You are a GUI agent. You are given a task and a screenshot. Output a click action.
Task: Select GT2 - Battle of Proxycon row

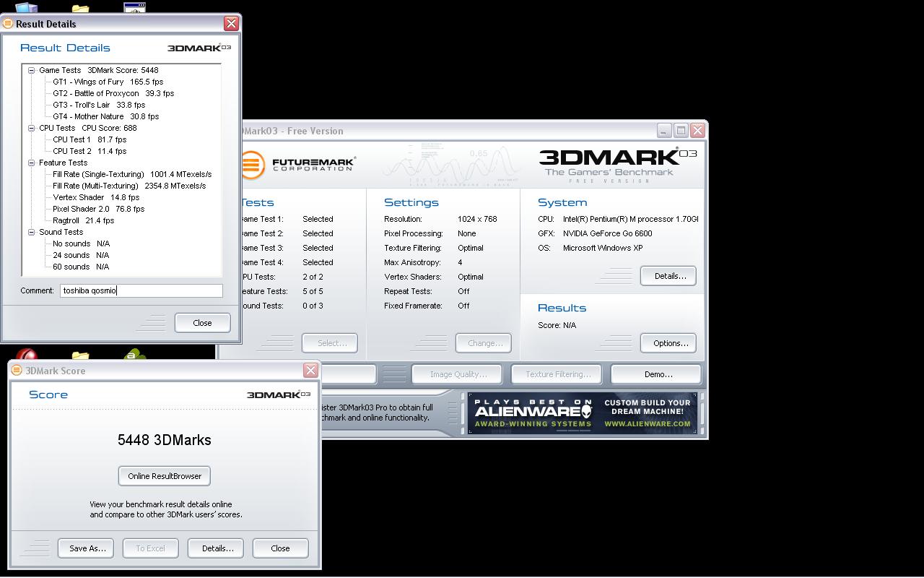[113, 93]
